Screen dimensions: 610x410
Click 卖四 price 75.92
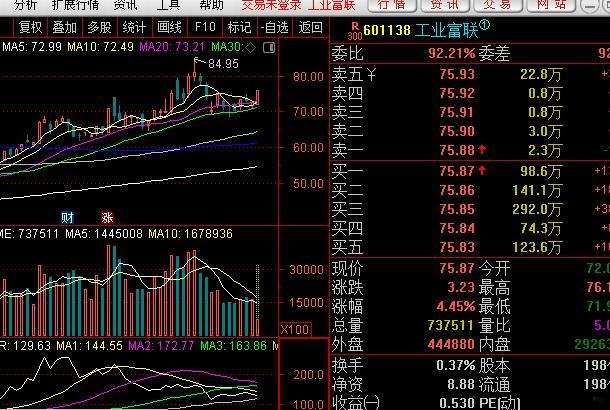[x=457, y=93]
